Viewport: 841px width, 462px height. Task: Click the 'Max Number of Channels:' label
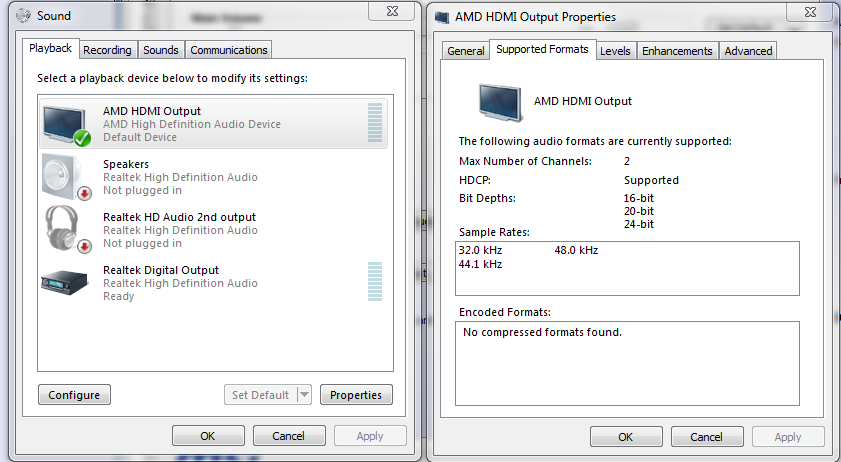tap(526, 161)
